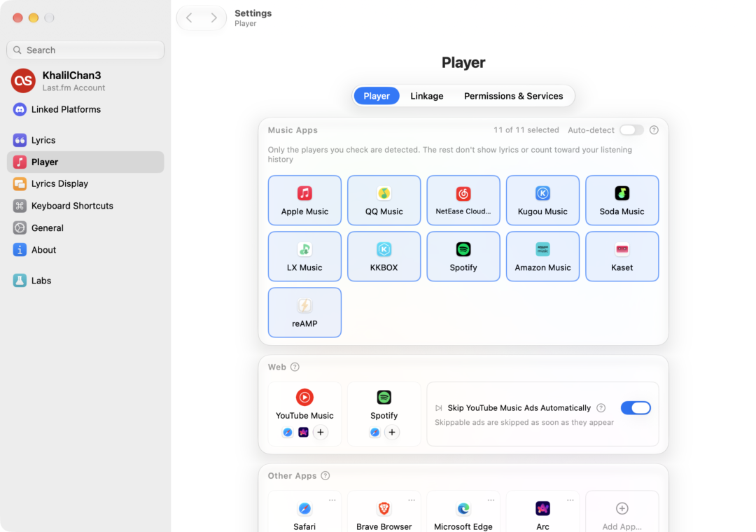Open Linked Platforms in sidebar
The width and height of the screenshot is (756, 532).
pos(85,109)
